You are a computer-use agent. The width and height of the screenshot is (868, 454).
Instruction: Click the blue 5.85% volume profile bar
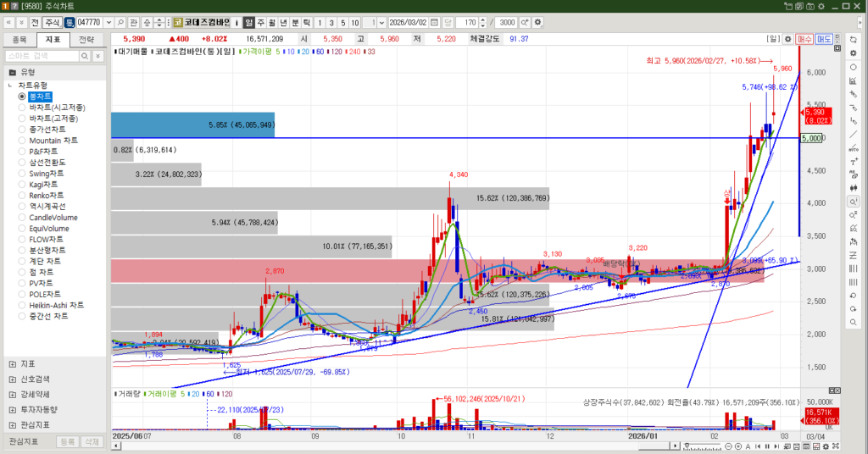click(x=242, y=125)
